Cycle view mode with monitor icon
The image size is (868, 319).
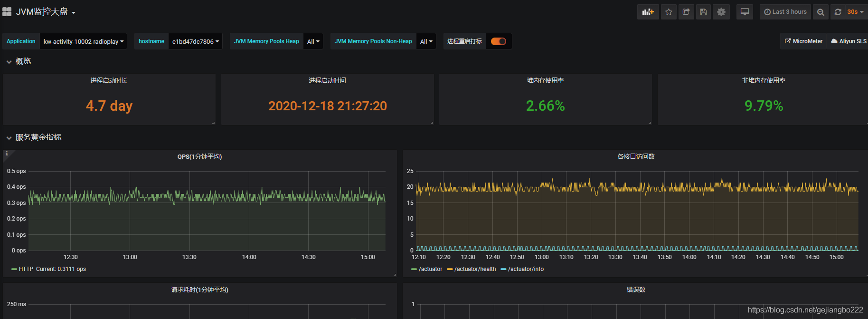(745, 12)
